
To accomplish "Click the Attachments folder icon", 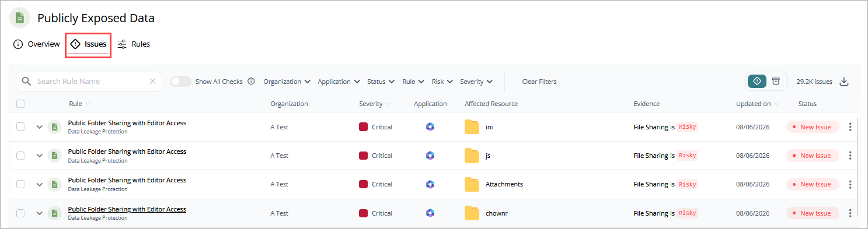I will (472, 184).
